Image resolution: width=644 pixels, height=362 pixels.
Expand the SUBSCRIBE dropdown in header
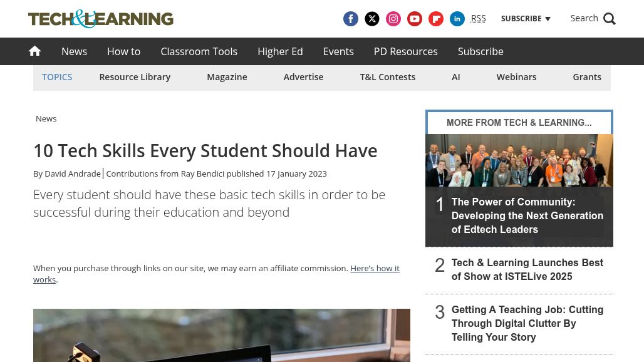tap(526, 18)
